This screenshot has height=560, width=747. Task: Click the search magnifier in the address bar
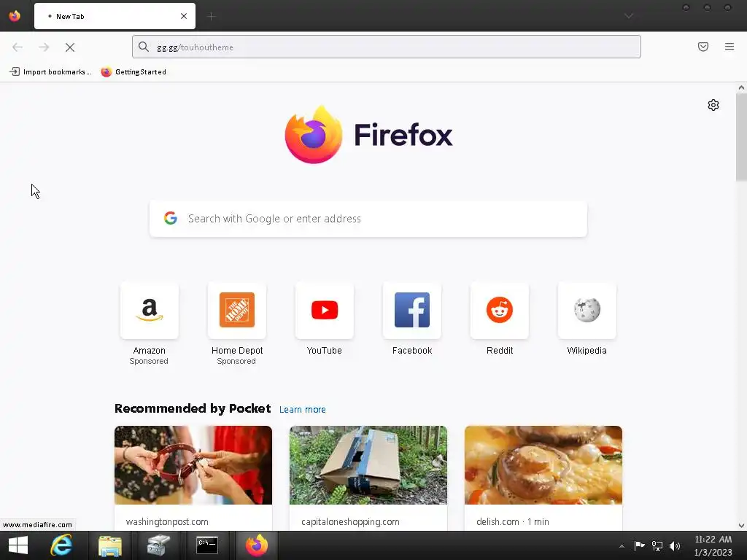(x=144, y=47)
